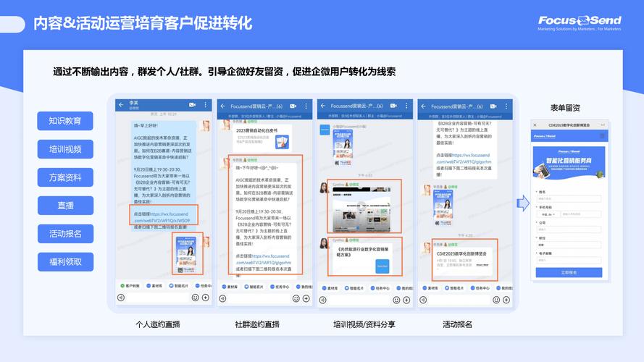Image resolution: width=644 pixels, height=362 pixels.
Task: Back arrow in 活动报名 chat screen
Action: click(x=423, y=106)
